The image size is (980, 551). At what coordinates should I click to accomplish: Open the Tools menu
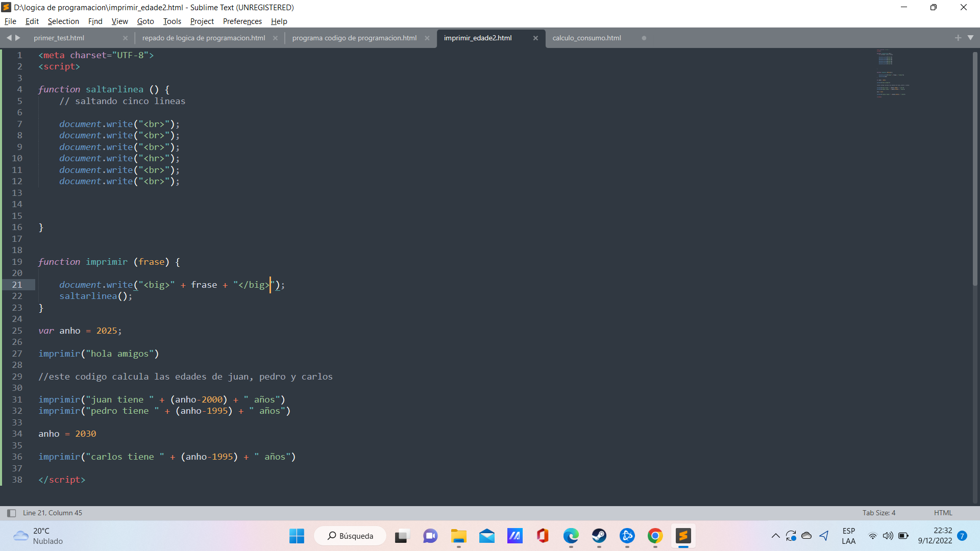(x=172, y=21)
